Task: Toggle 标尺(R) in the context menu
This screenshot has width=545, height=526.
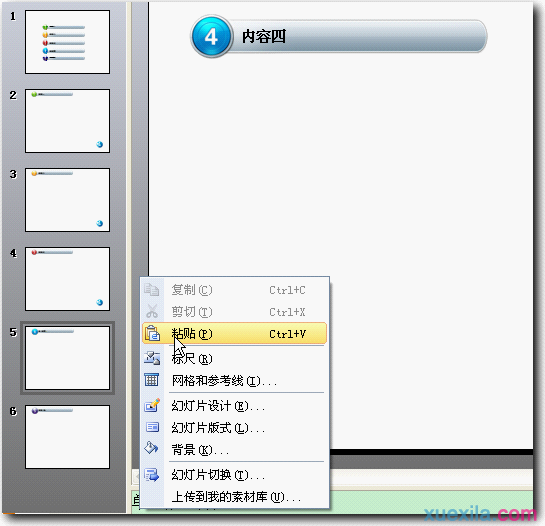Action: pos(235,358)
